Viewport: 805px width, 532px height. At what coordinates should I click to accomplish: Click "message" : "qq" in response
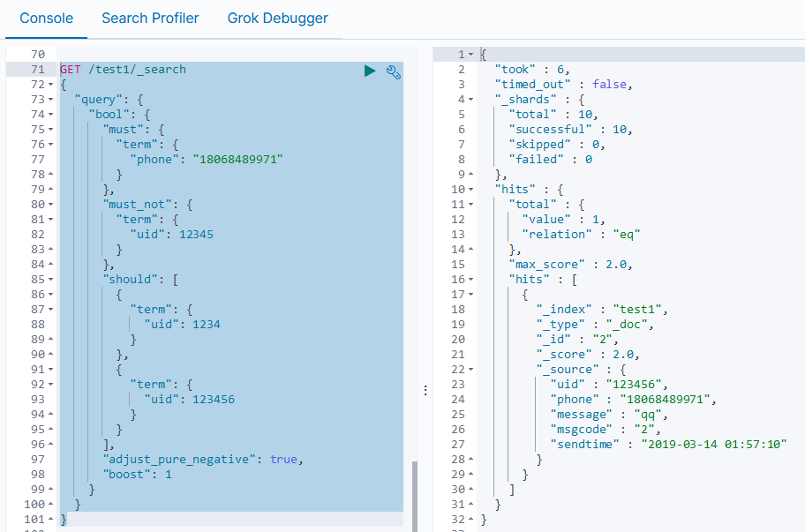pos(608,414)
